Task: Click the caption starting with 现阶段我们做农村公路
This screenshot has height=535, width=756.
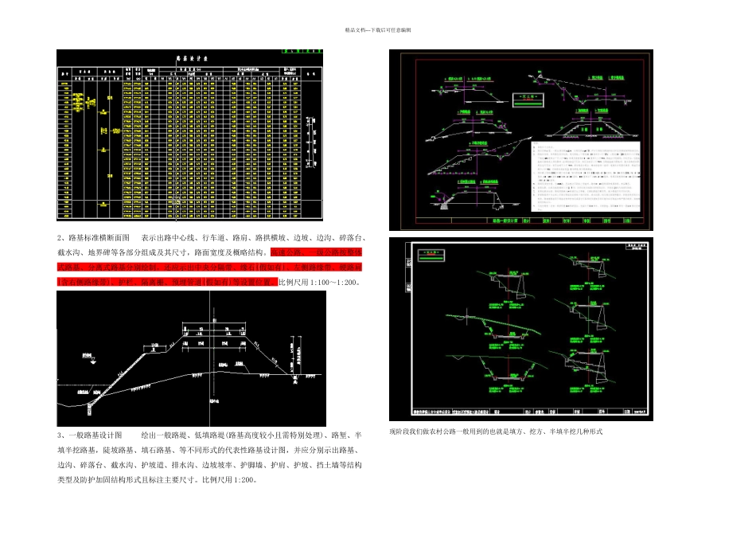Action: click(x=496, y=432)
